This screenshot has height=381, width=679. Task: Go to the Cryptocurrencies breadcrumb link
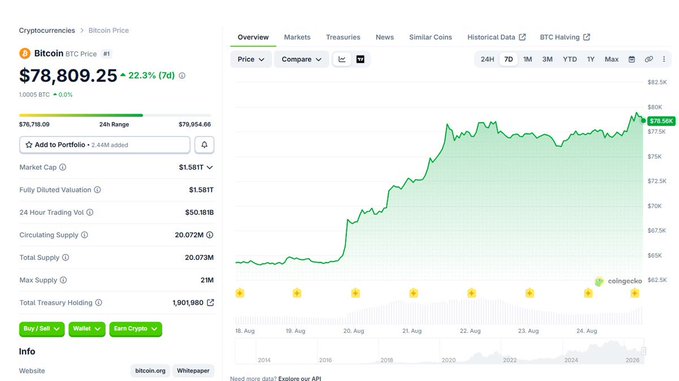[x=47, y=30]
